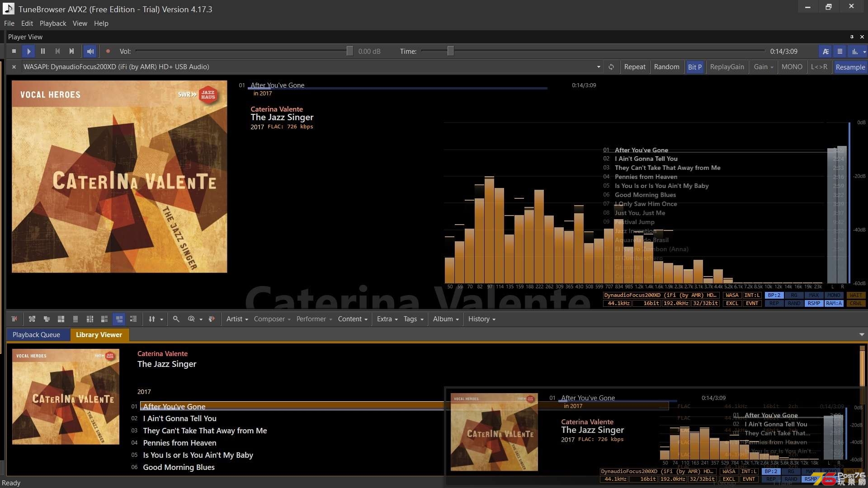Click the cascade view icon in library toolbar

coord(47,319)
